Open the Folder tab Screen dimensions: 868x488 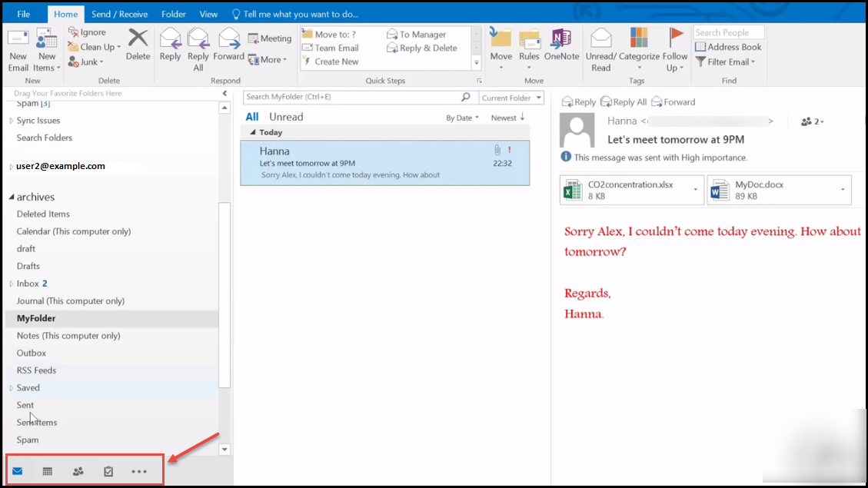point(173,14)
